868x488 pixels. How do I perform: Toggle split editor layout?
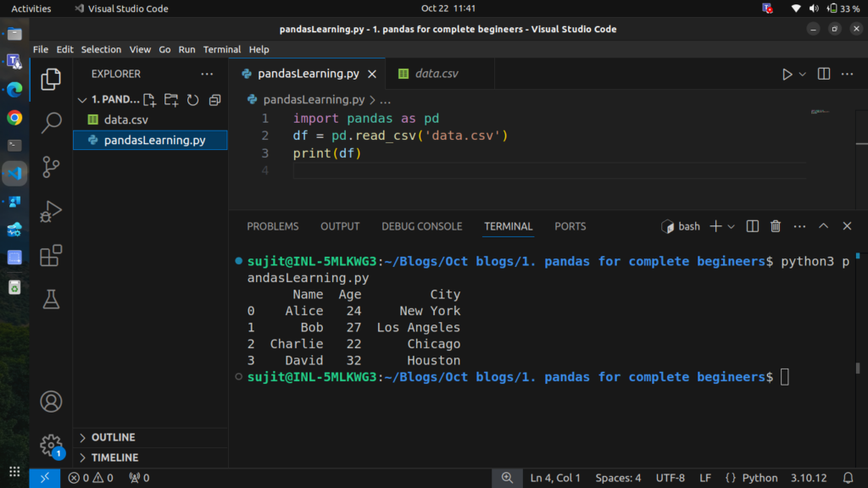[x=823, y=75]
